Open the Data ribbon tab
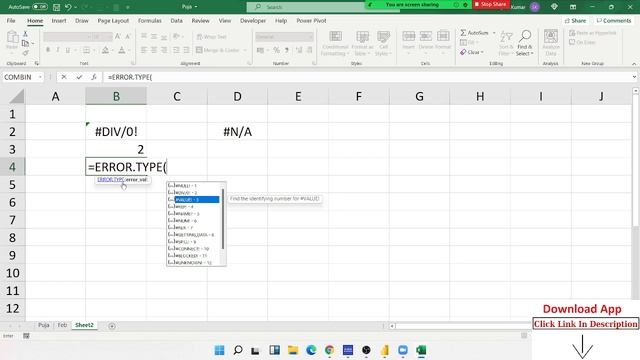 (177, 20)
